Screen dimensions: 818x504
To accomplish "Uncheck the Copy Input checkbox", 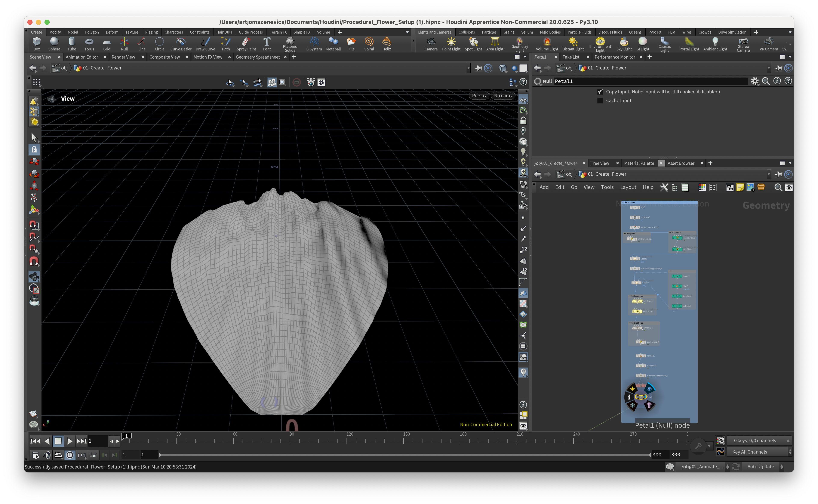I will tap(600, 92).
